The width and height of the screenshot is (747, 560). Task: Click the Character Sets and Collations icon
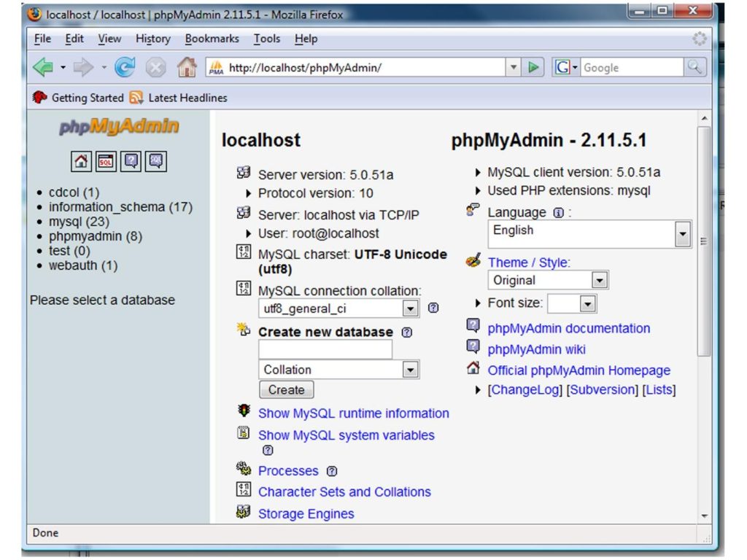(244, 489)
